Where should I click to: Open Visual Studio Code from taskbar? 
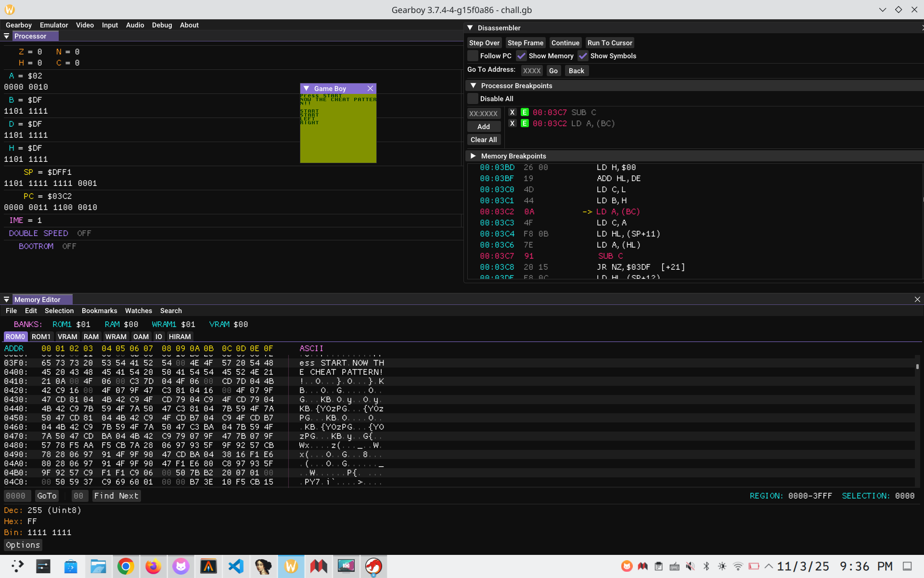[236, 566]
